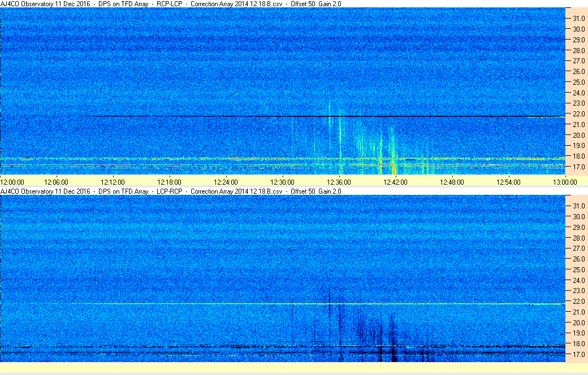Pick 26.0 frequency label in LCP-RCP panel
Screen dimensions: 588x375
point(578,259)
